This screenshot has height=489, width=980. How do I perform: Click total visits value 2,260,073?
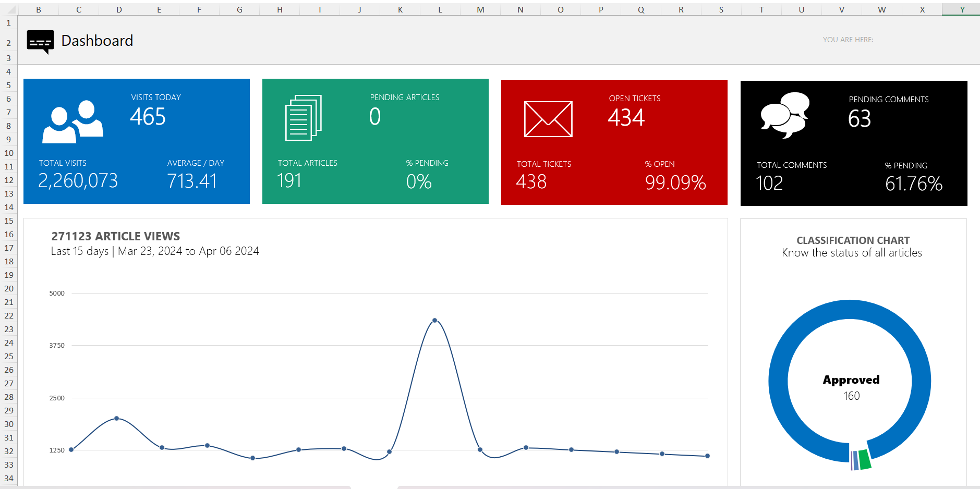coord(78,181)
